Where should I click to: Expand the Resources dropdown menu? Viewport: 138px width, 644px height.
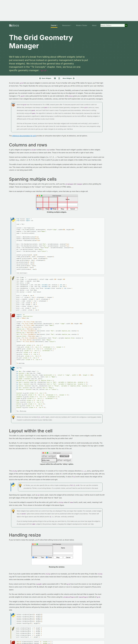click(x=67, y=26)
